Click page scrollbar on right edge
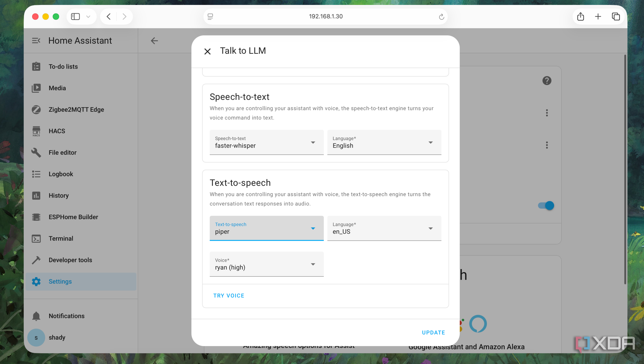This screenshot has height=364, width=644. coord(625,169)
